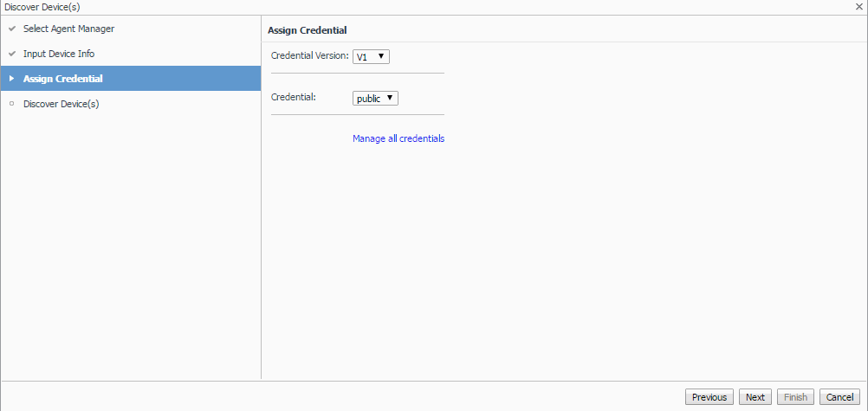
Task: Select the highlighted Assign Credential step
Action: tap(63, 79)
